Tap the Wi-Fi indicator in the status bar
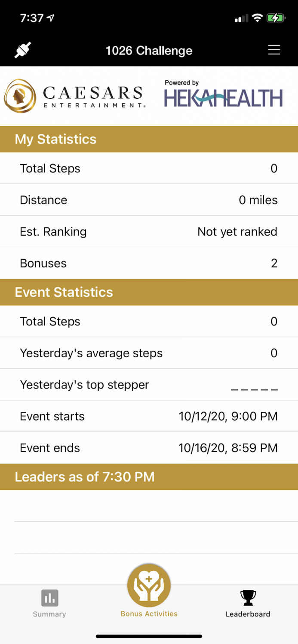 pos(258,18)
